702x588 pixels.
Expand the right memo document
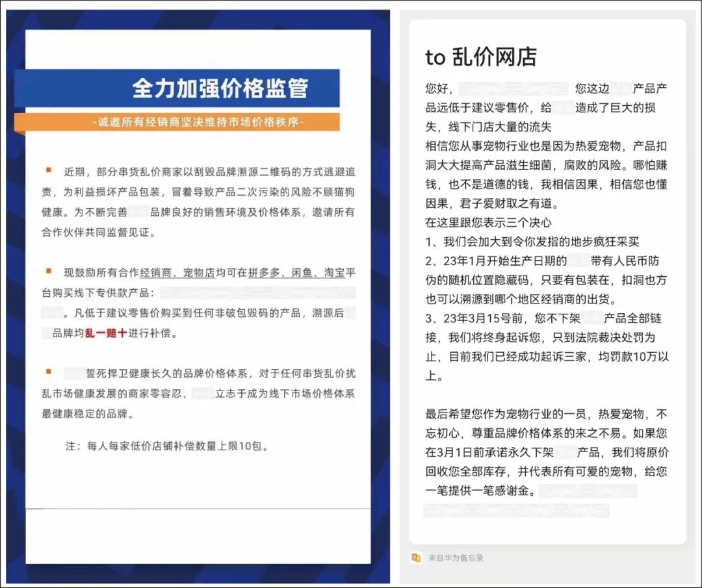click(x=549, y=292)
